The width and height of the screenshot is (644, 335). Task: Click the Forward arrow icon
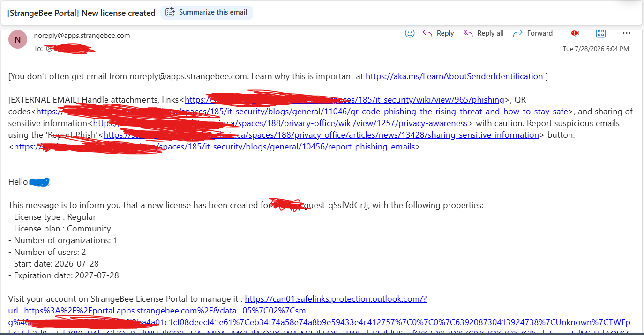pos(518,33)
